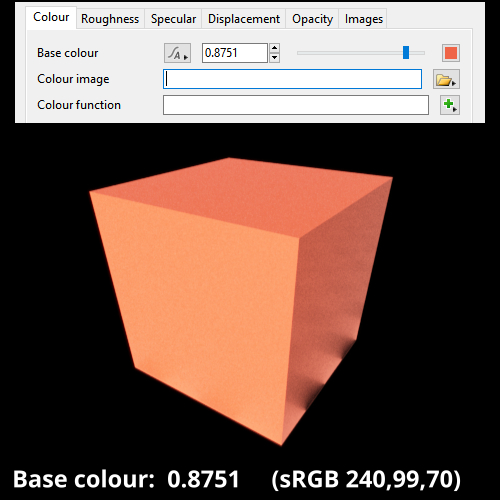Image resolution: width=500 pixels, height=500 pixels.
Task: Decrease Base colour with down spinner arrow
Action: point(274,58)
